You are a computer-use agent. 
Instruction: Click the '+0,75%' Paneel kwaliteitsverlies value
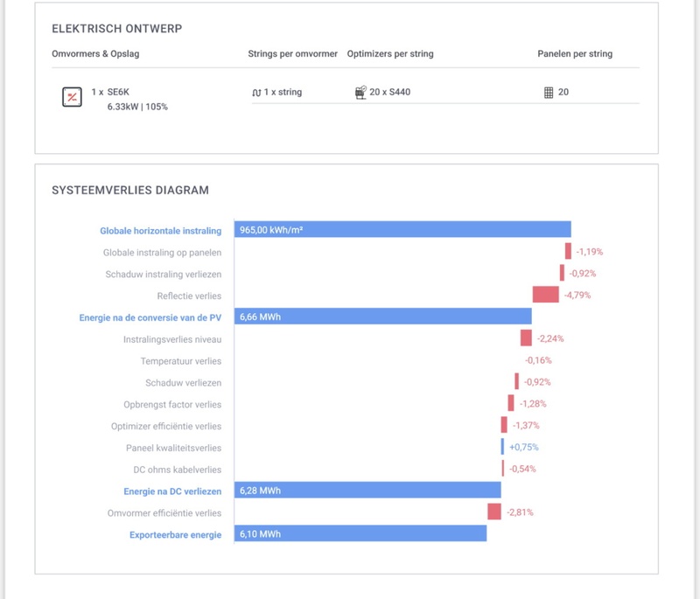coord(523,447)
